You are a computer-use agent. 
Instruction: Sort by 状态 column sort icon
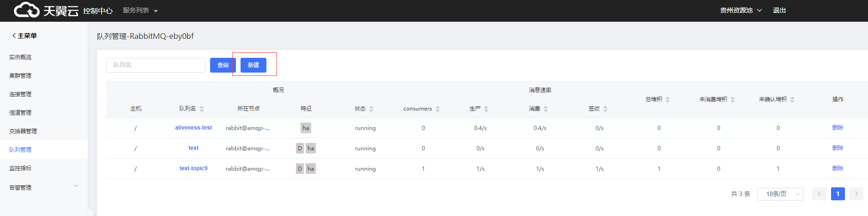371,109
